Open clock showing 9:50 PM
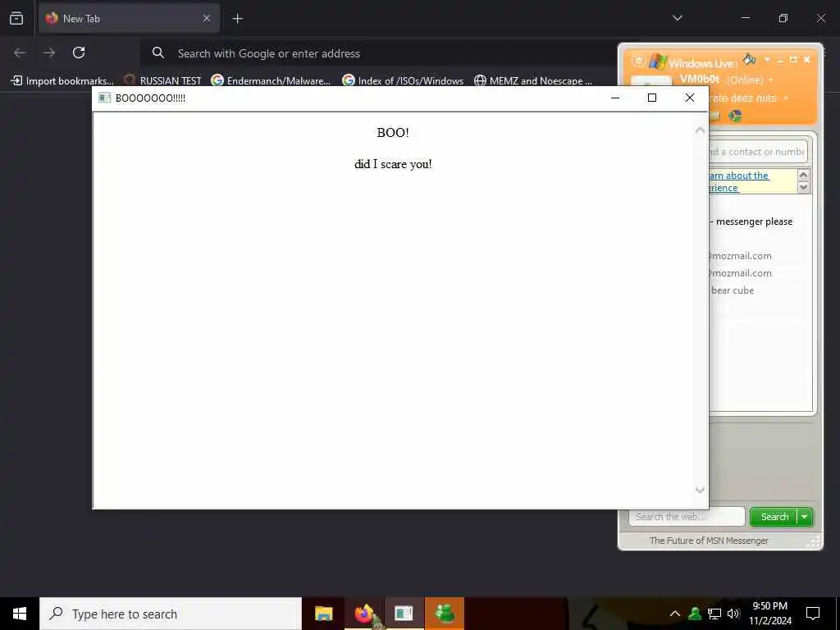The image size is (840, 630). [x=769, y=614]
